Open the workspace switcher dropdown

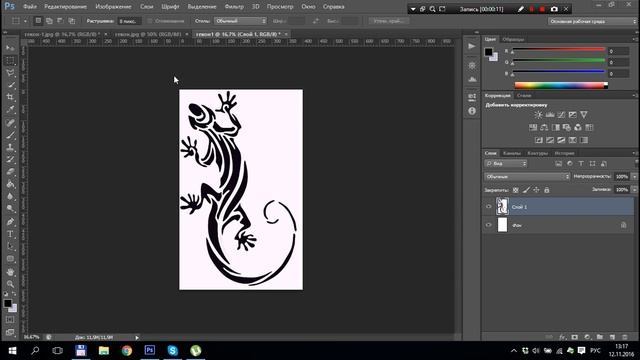(x=592, y=21)
